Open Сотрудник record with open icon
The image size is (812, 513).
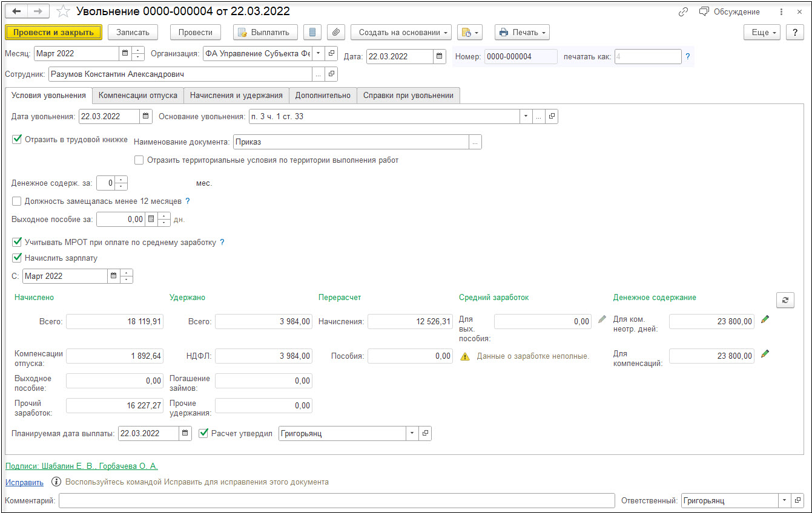tap(332, 74)
